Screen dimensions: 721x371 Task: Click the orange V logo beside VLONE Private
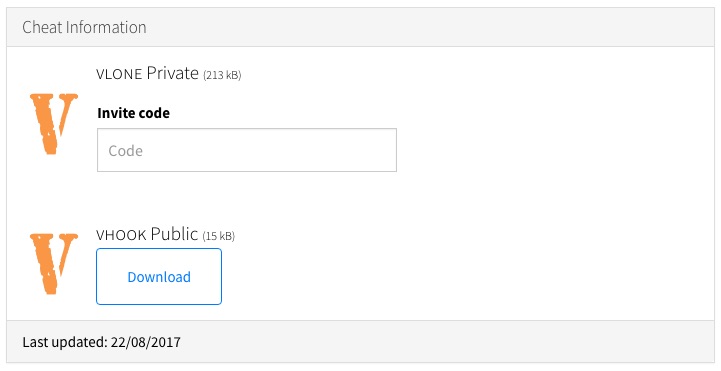click(54, 124)
